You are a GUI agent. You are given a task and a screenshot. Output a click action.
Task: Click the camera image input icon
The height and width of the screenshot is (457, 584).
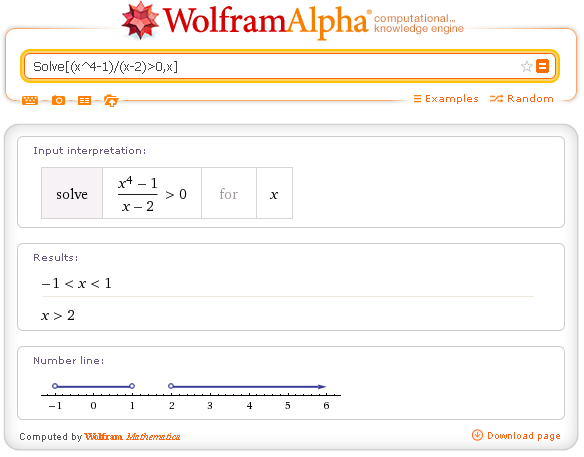[x=58, y=100]
